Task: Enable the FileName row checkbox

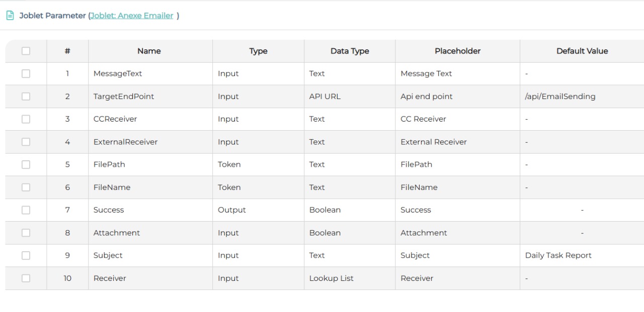Action: (x=26, y=187)
